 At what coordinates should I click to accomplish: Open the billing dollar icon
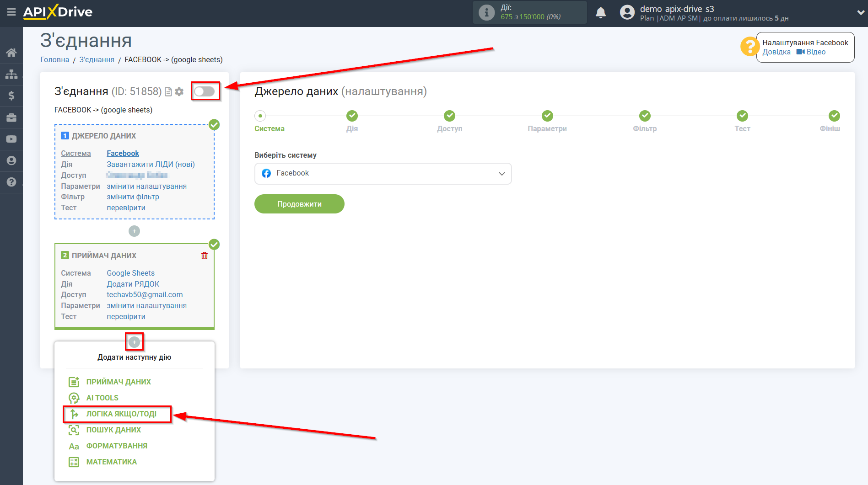(x=11, y=96)
